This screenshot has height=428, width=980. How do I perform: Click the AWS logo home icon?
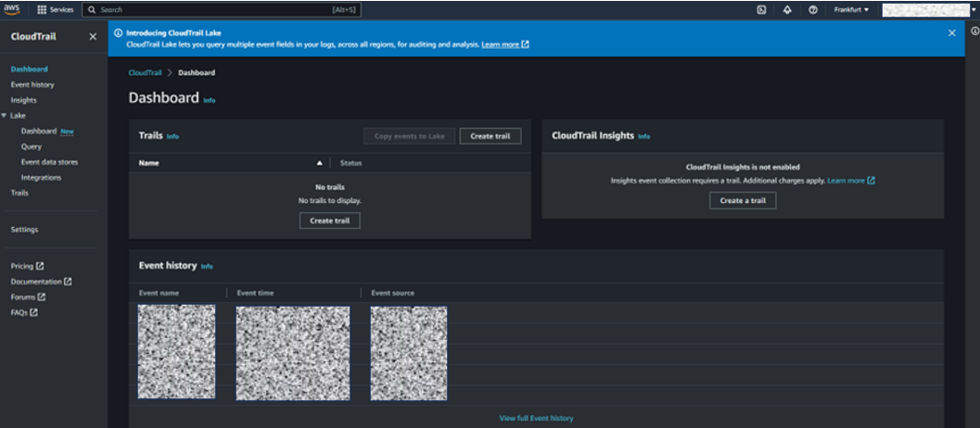tap(12, 9)
